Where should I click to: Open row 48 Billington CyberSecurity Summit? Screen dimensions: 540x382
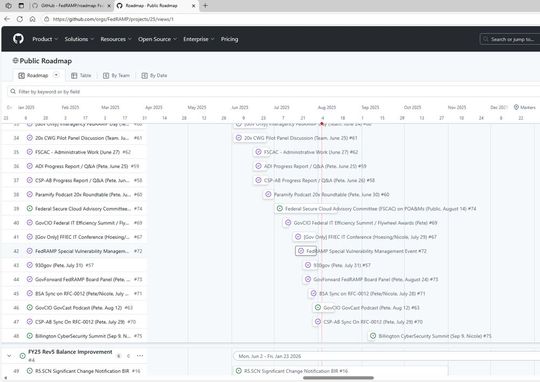(x=83, y=336)
